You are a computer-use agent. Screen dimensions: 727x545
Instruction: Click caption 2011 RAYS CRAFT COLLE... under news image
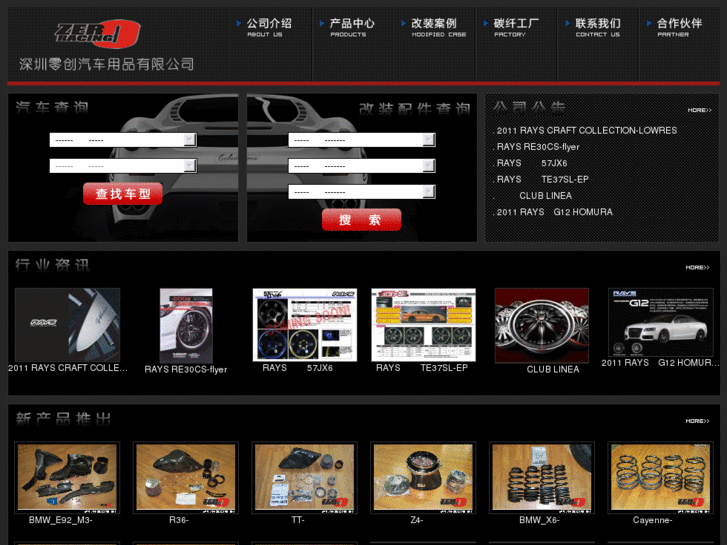[68, 368]
